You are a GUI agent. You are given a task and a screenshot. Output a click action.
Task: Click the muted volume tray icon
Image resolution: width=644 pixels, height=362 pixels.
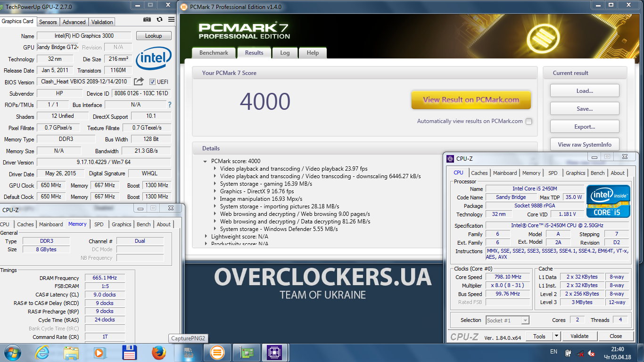pos(591,353)
